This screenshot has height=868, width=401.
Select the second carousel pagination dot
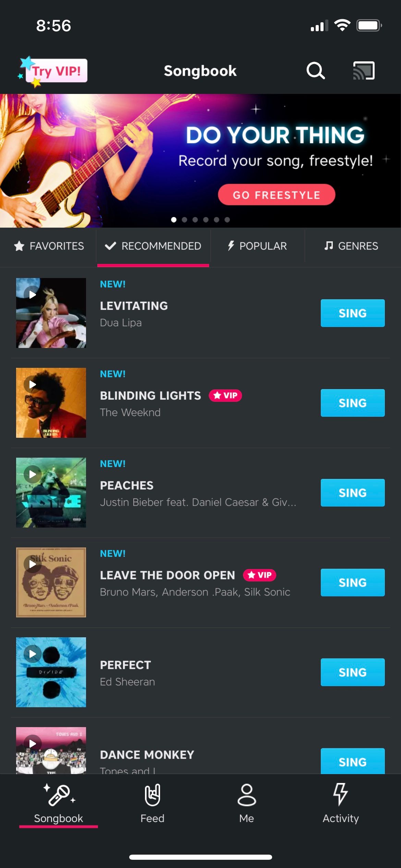point(184,220)
